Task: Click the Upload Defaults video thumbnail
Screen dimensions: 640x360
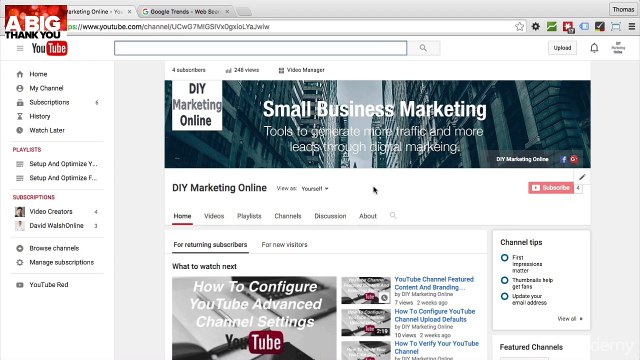Action: click(366, 322)
